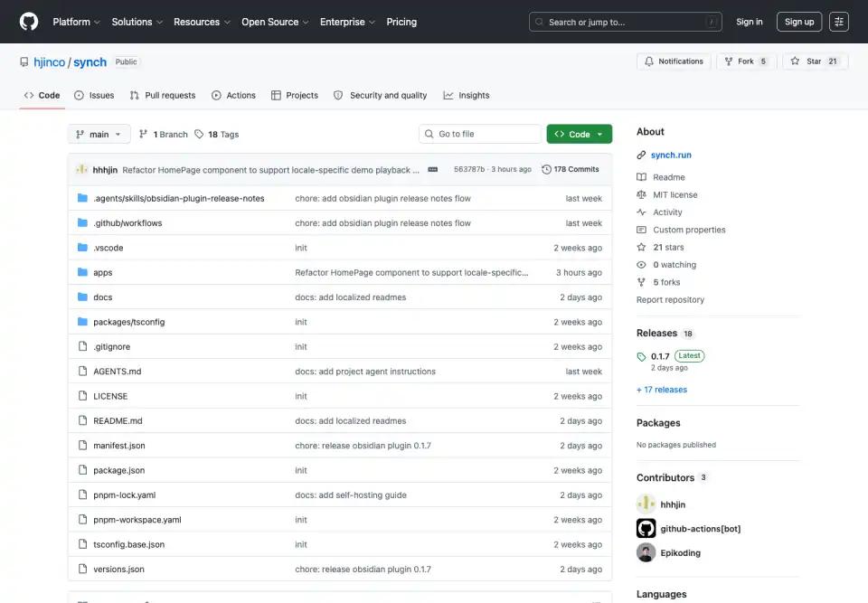868x603 pixels.
Task: Click Report repository link
Action: [x=670, y=299]
